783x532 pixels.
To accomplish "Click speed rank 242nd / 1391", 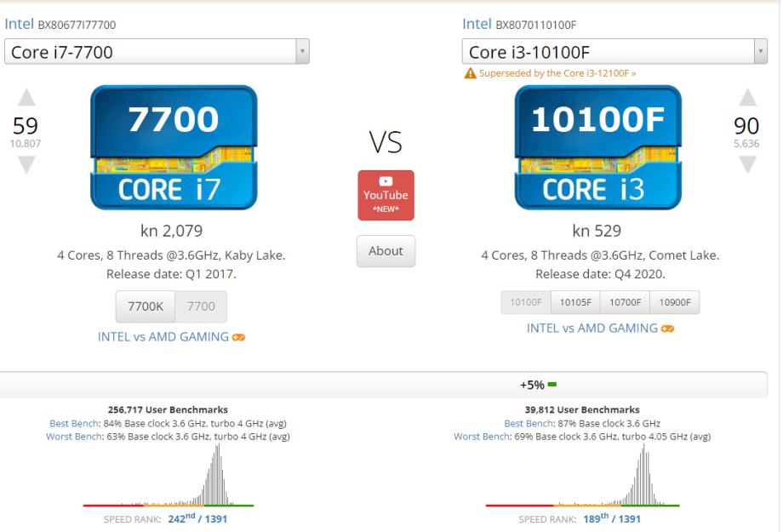I will [x=197, y=518].
